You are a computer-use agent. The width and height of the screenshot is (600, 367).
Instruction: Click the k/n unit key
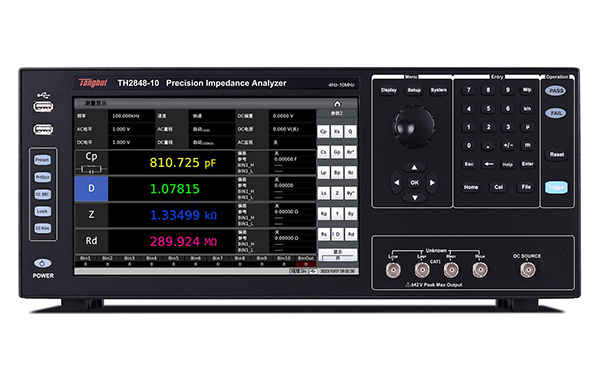[527, 109]
